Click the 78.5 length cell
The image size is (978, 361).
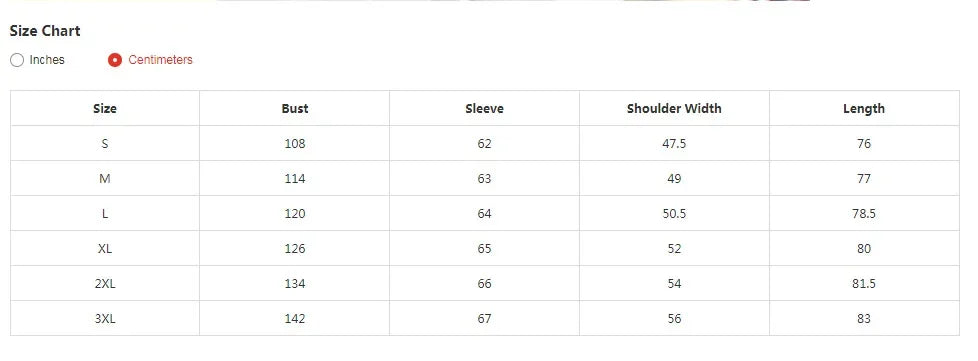(x=864, y=213)
